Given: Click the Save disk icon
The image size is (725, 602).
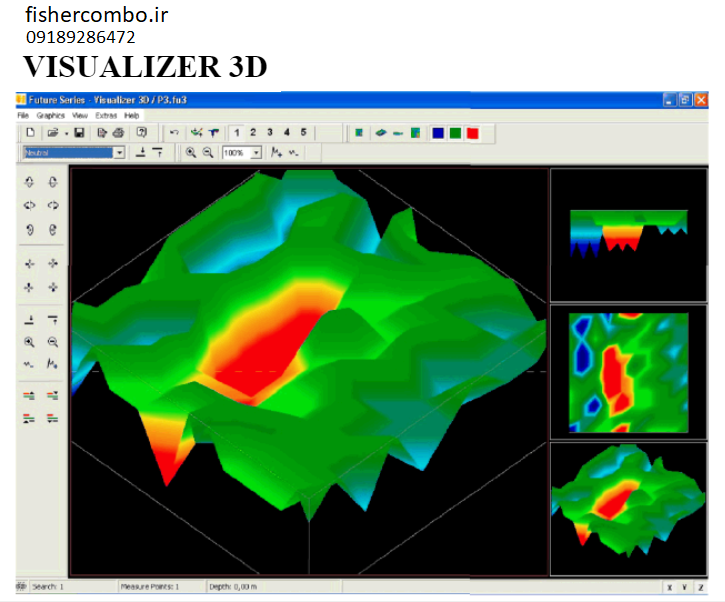Looking at the screenshot, I should click(x=79, y=132).
